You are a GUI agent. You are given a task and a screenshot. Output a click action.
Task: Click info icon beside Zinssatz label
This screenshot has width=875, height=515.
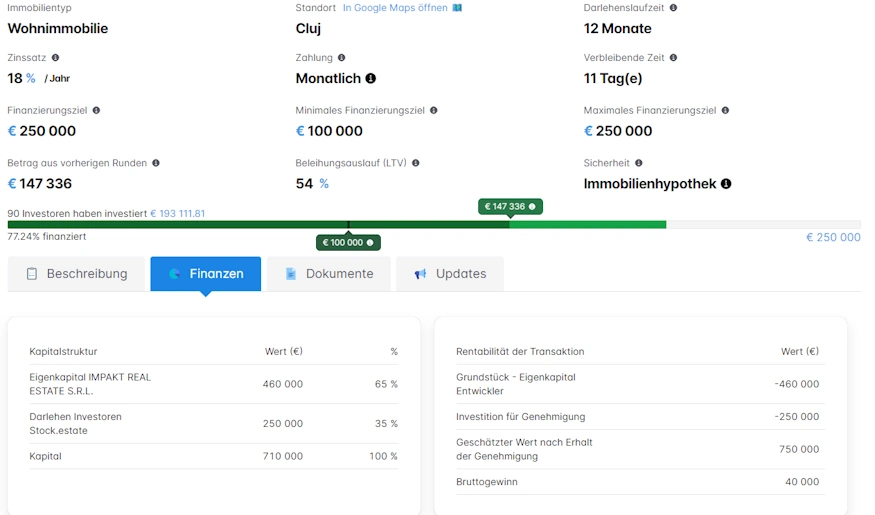[55, 58]
